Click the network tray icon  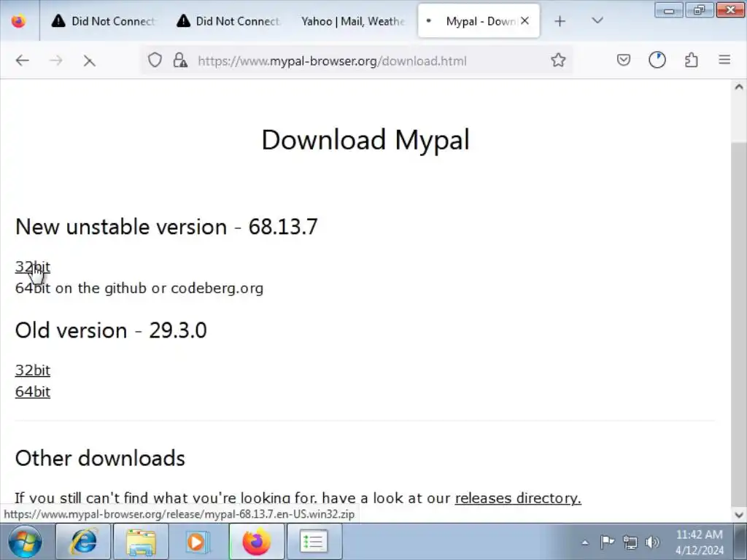tap(630, 542)
